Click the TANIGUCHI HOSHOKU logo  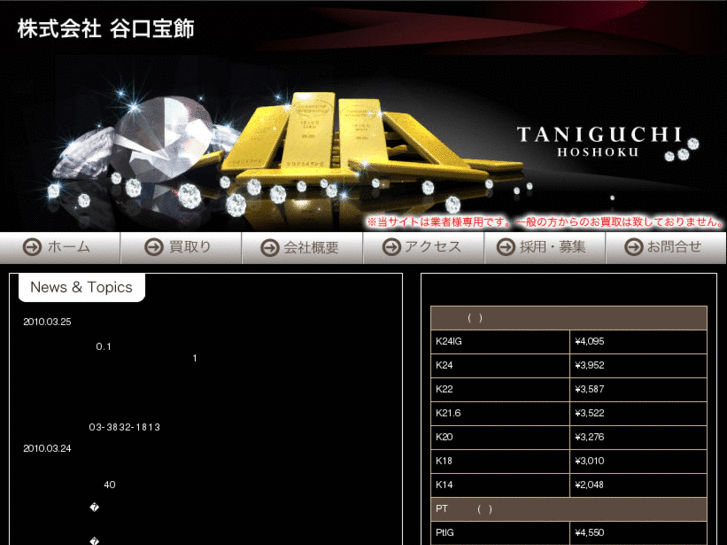point(607,142)
